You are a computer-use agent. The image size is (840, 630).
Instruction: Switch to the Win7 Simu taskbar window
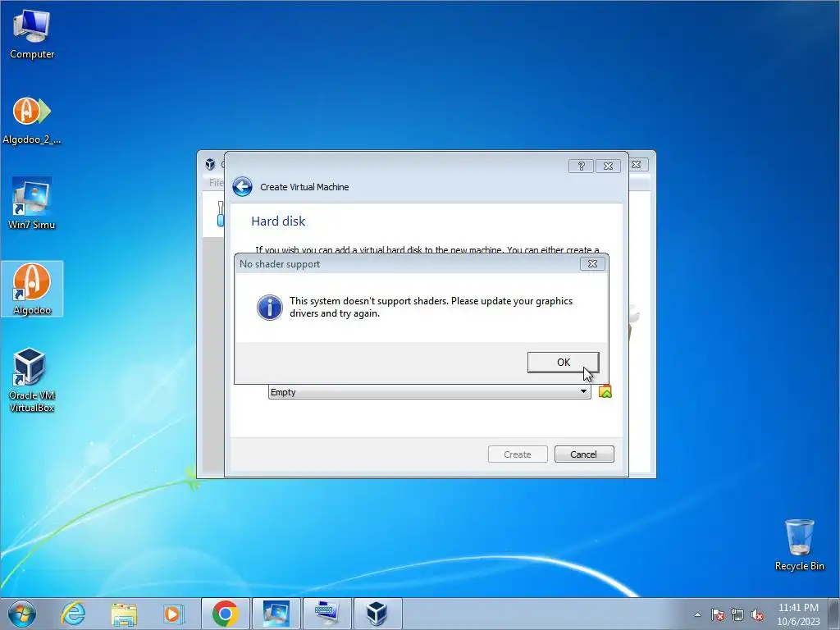point(276,614)
